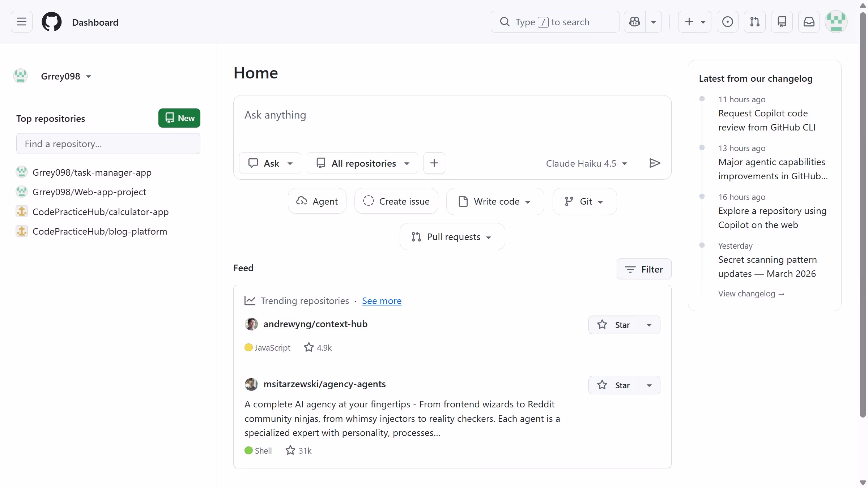868x488 pixels.
Task: Open the saved bookmarks icon in the header
Action: pyautogui.click(x=782, y=22)
